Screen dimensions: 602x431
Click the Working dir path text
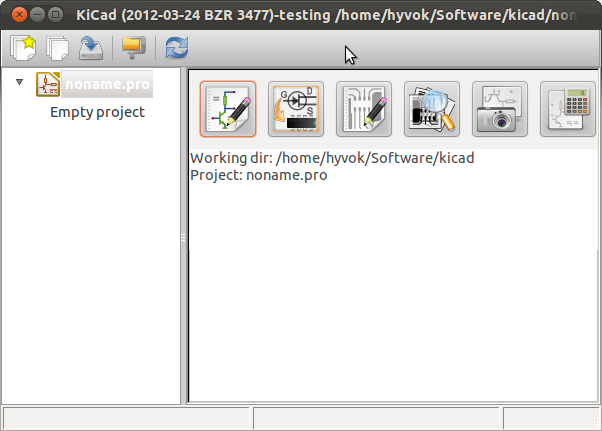pos(332,158)
